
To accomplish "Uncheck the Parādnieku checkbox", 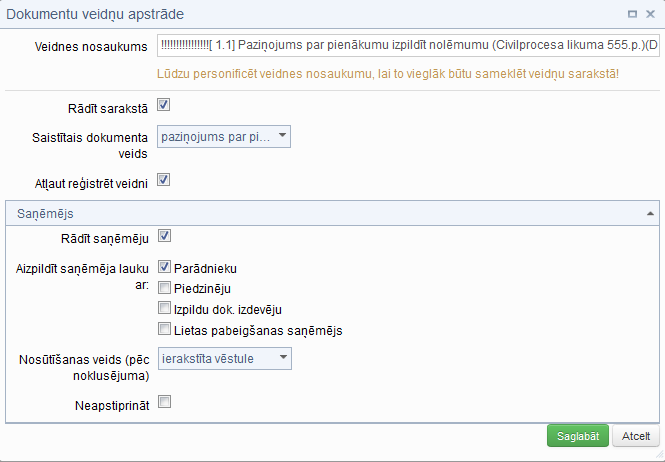I will pos(165,267).
